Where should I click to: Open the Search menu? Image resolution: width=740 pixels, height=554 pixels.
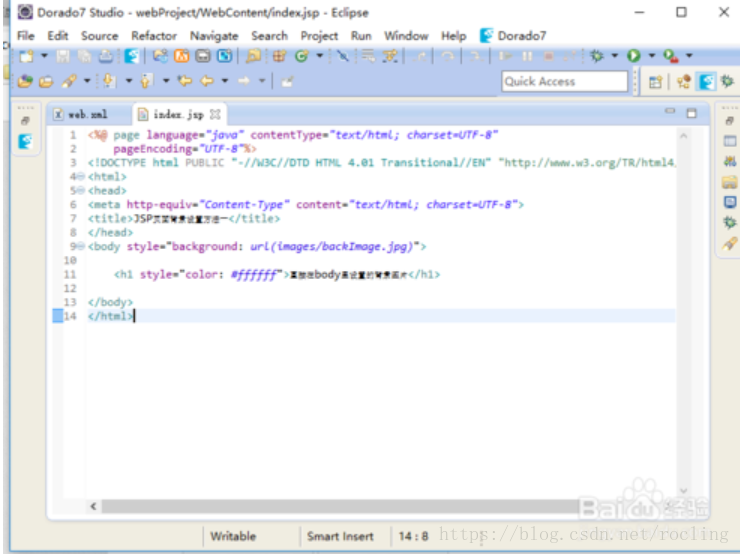click(x=269, y=36)
